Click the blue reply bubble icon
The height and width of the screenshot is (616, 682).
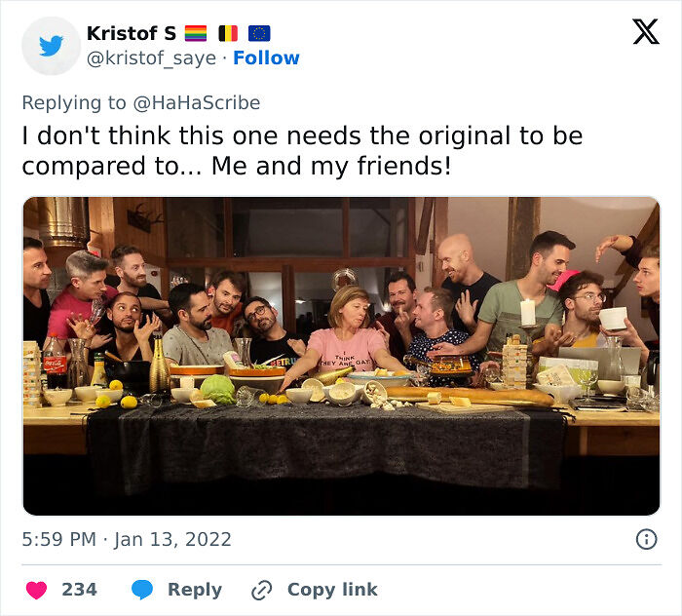tap(142, 590)
